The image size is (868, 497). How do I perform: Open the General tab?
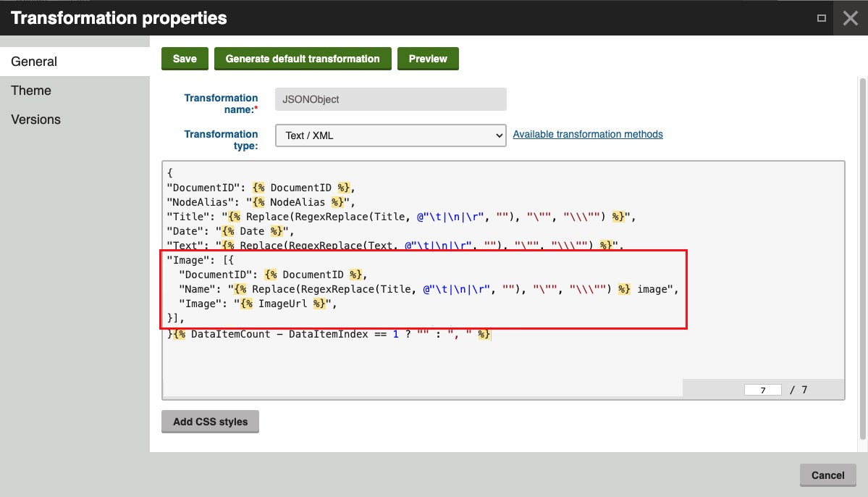click(34, 62)
